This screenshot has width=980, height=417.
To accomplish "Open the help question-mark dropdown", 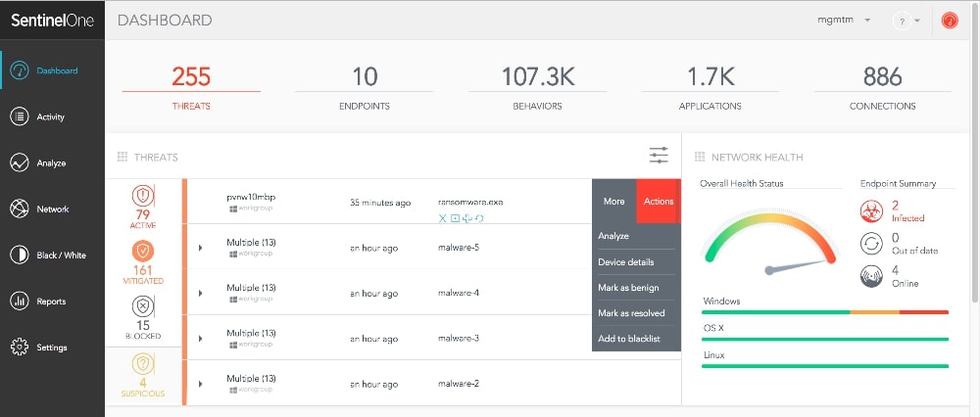I will pyautogui.click(x=906, y=21).
